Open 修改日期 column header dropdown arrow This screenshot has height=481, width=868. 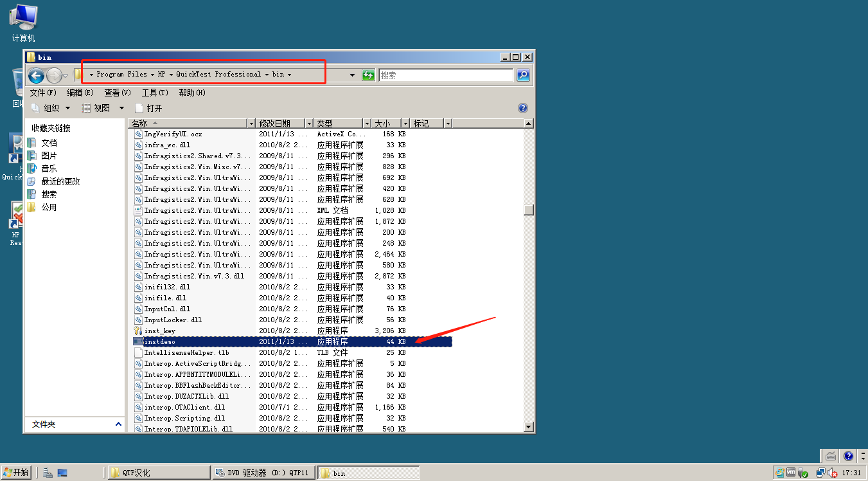[309, 123]
